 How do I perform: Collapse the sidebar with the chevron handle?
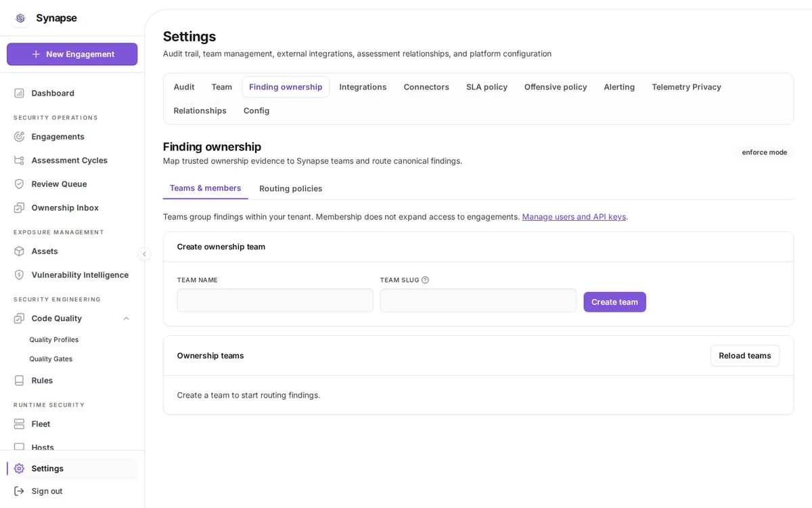(144, 254)
